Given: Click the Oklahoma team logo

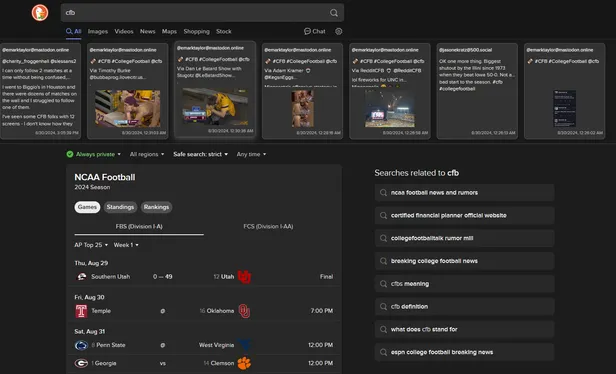Looking at the screenshot, I should pyautogui.click(x=244, y=311).
